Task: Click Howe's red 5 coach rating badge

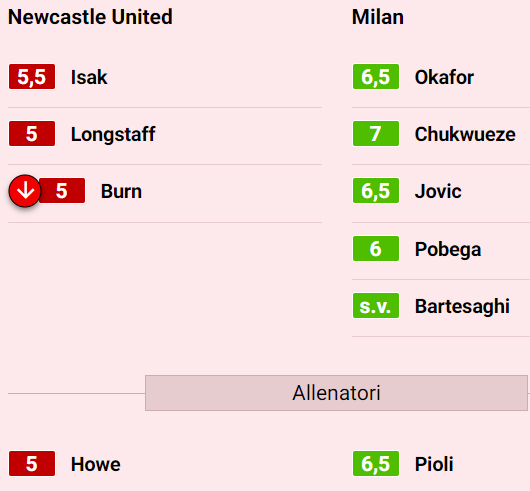Action: coord(32,463)
